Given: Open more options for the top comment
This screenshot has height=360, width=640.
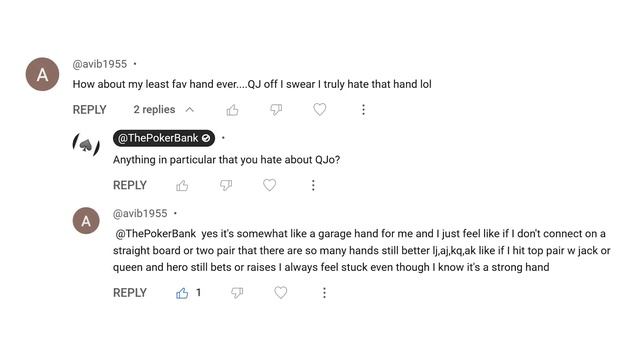Looking at the screenshot, I should tap(363, 109).
